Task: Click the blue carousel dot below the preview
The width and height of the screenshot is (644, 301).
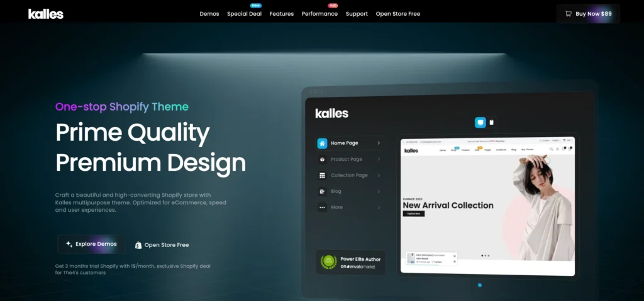Action: [480, 285]
